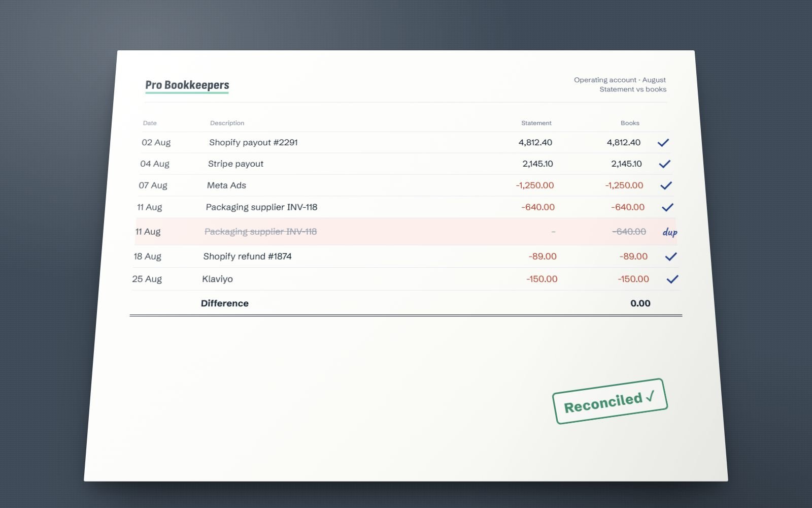Select statement amount -640.00
The image size is (812, 508).
538,207
